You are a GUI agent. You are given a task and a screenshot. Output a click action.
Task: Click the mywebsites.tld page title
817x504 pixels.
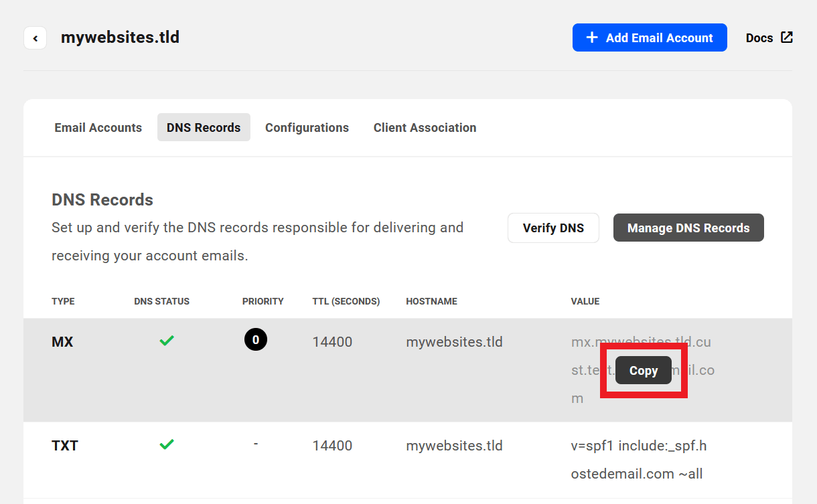(120, 37)
